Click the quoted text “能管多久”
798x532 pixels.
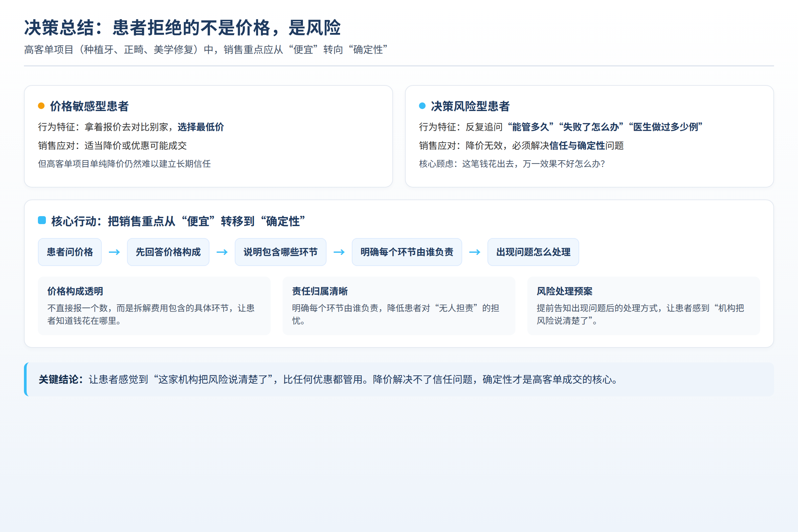click(x=531, y=127)
